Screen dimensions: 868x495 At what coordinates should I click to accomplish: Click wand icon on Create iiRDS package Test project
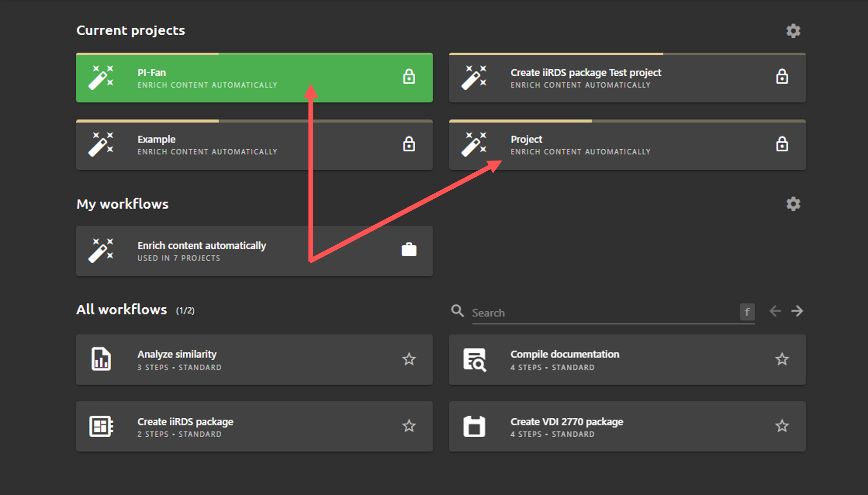[474, 77]
